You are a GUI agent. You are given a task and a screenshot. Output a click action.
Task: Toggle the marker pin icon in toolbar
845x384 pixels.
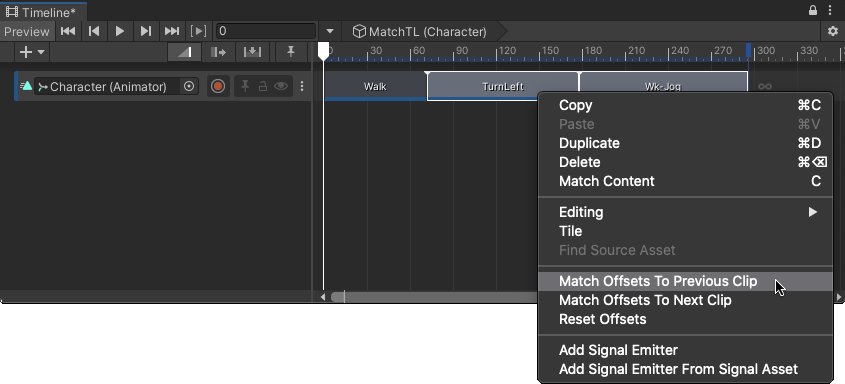pyautogui.click(x=290, y=52)
